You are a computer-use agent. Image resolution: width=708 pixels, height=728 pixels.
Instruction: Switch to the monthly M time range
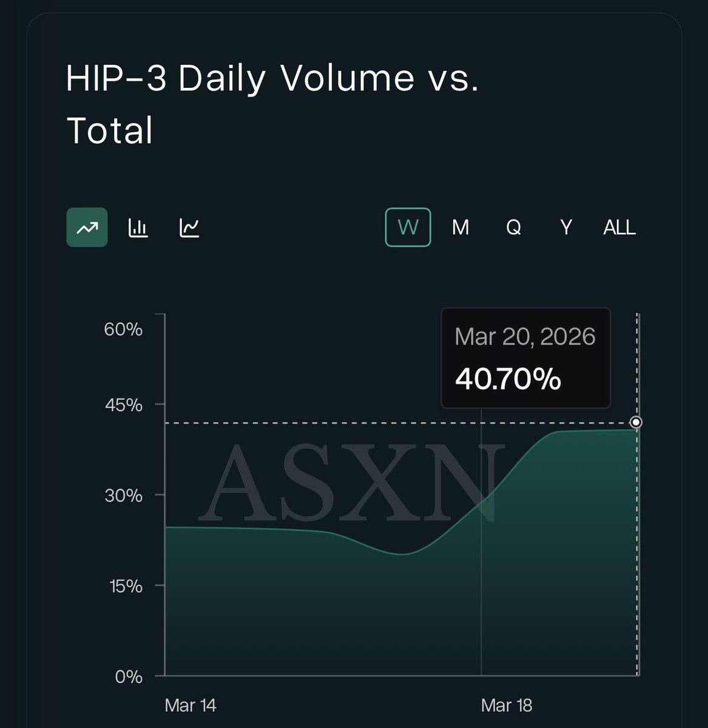pos(460,227)
